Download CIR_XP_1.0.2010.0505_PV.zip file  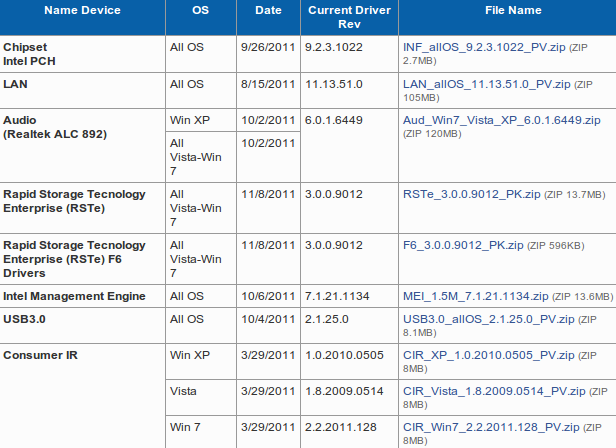click(x=487, y=354)
